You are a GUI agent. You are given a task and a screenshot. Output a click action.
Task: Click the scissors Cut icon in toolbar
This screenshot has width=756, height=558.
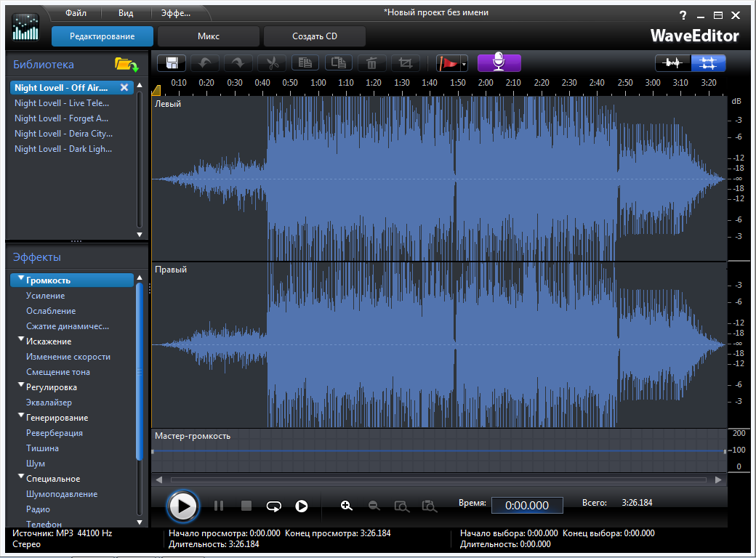tap(273, 63)
